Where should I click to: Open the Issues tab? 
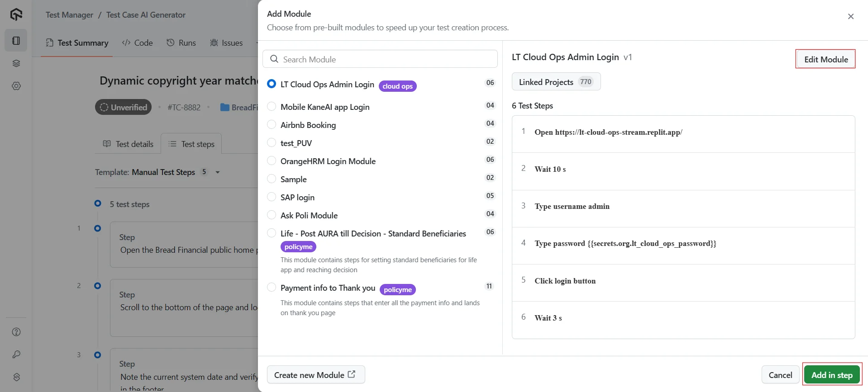[226, 43]
